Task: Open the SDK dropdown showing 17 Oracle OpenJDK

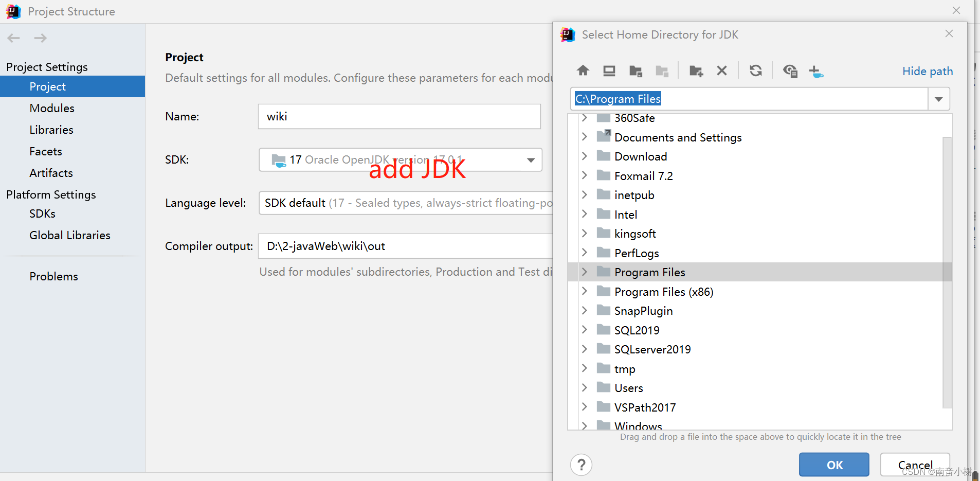Action: [401, 159]
